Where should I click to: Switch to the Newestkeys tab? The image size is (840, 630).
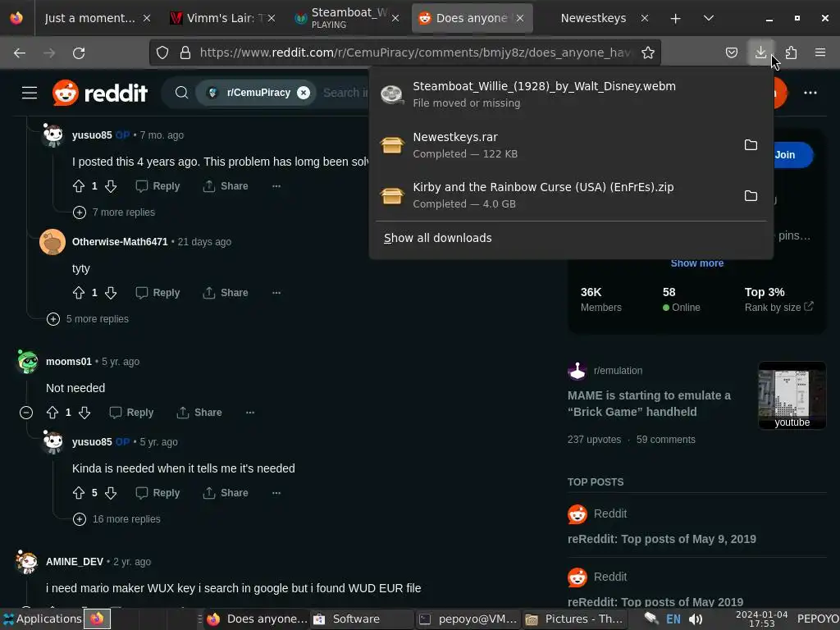[x=593, y=18]
